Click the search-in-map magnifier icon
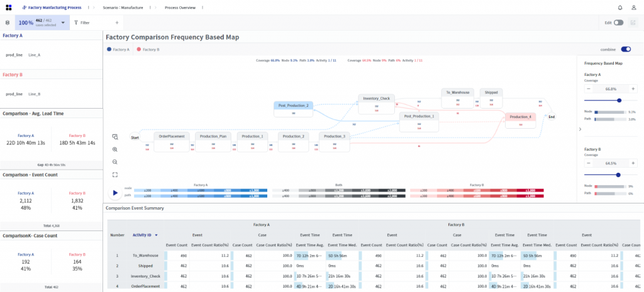This screenshot has width=644, height=292. (115, 137)
